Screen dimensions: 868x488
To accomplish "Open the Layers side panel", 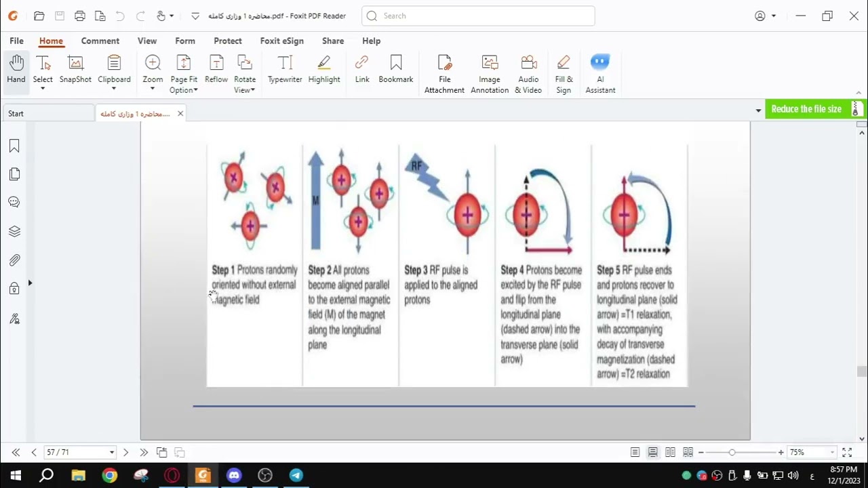I will click(x=14, y=231).
